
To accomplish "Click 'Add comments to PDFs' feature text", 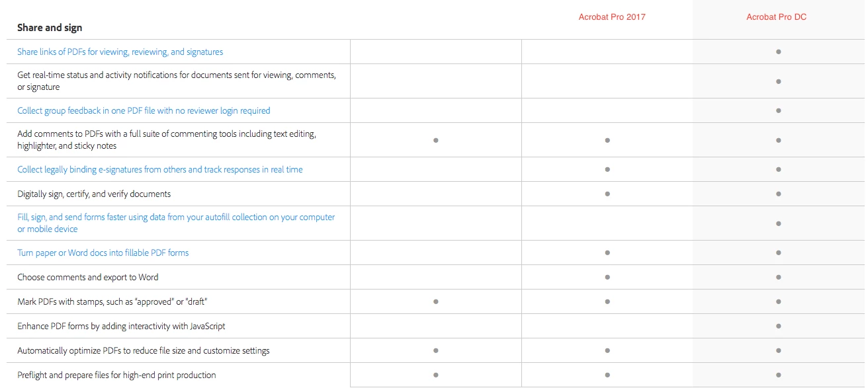I will point(167,139).
